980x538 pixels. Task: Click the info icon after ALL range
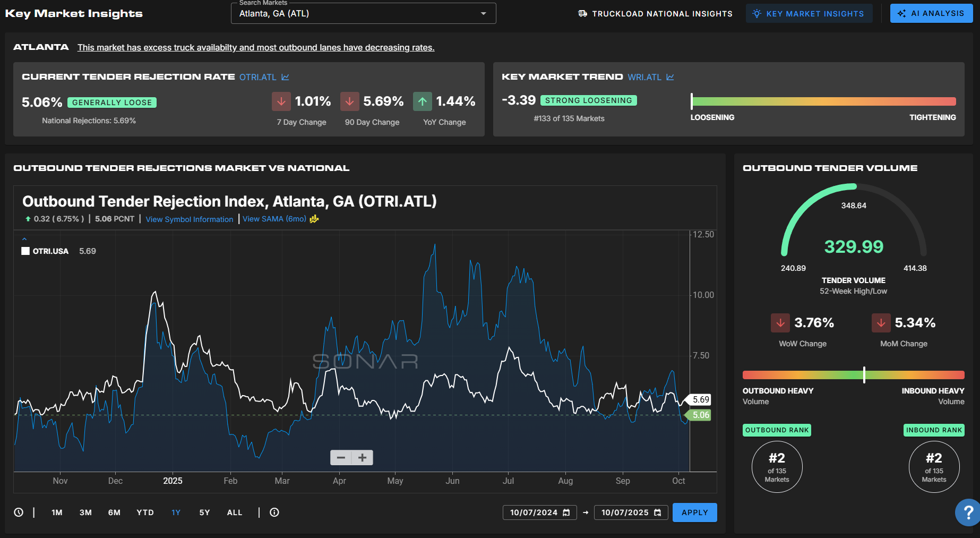(274, 513)
